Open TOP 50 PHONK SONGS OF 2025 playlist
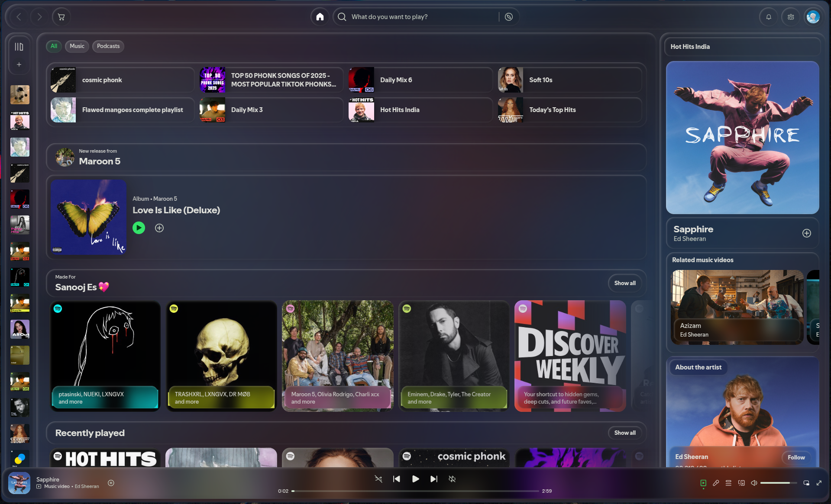 click(x=271, y=80)
